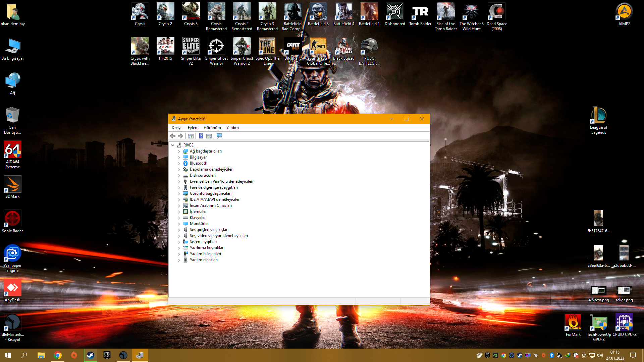Viewport: 644px width, 362px height.
Task: Expand Görüntü bağdaştırıcıları node
Action: (x=179, y=194)
